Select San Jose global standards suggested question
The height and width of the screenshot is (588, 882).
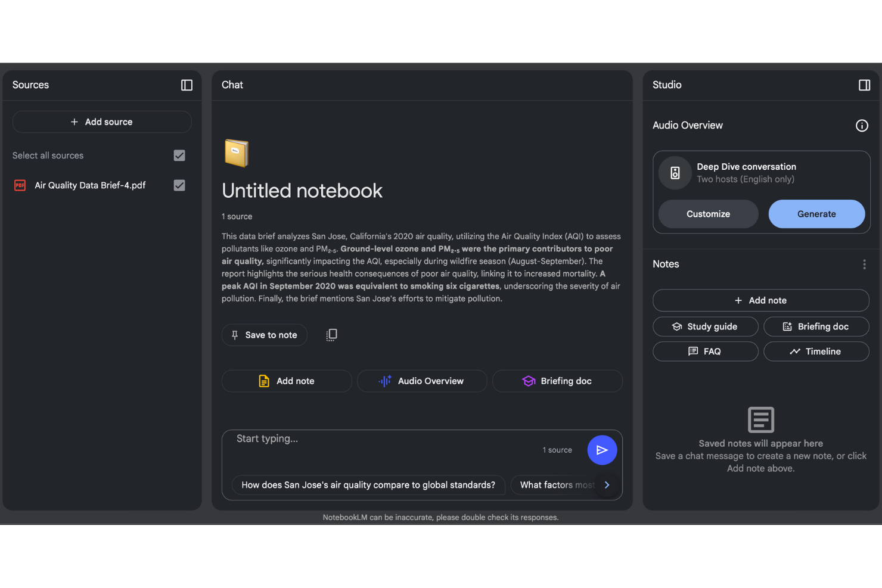coord(368,485)
